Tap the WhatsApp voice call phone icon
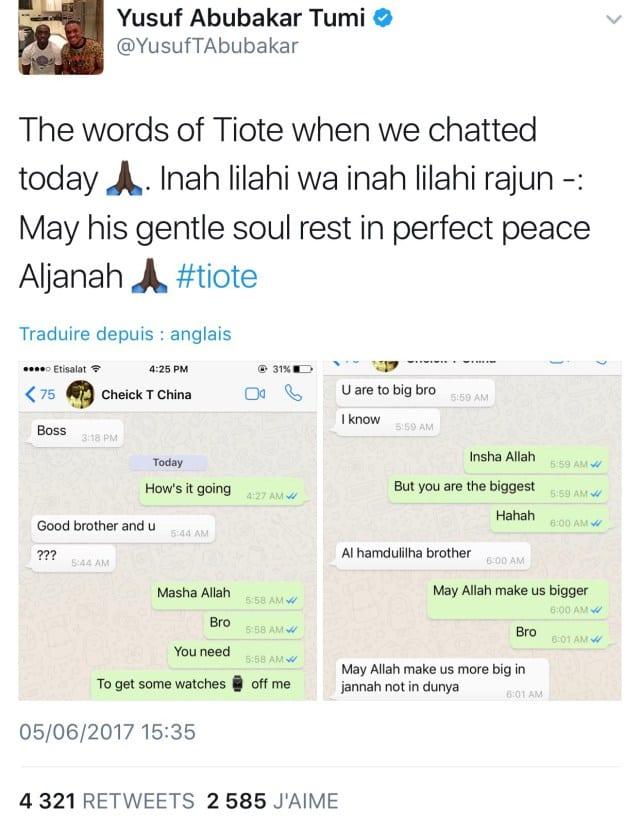 tap(293, 393)
